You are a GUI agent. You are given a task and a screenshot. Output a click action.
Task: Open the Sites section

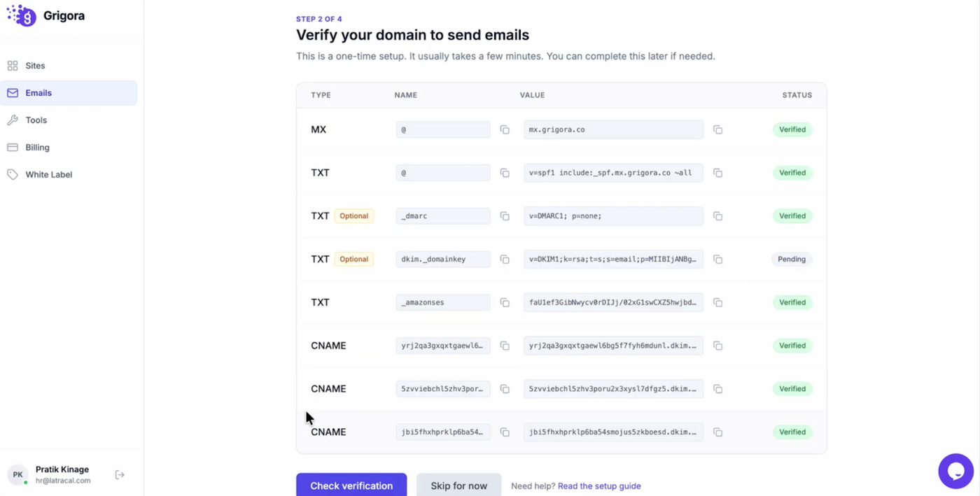pyautogui.click(x=35, y=66)
